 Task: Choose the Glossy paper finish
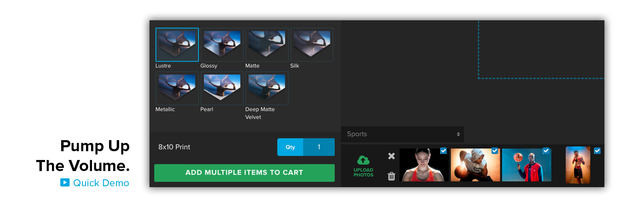tap(222, 45)
